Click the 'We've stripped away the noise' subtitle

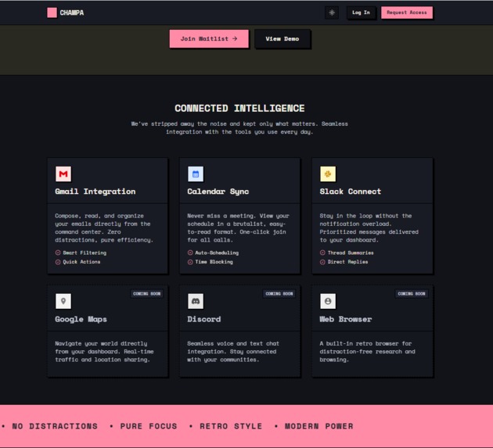[x=239, y=128]
